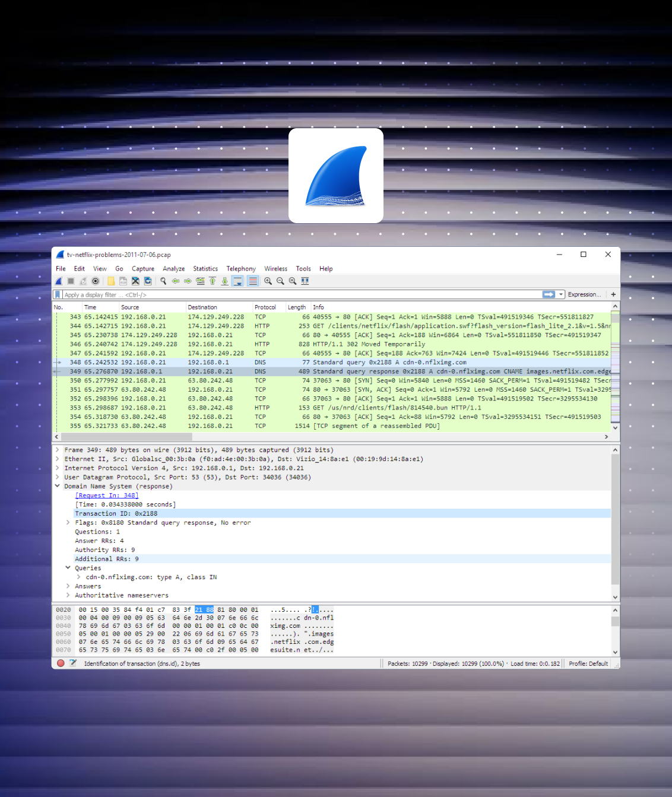This screenshot has width=672, height=797.
Task: Select packet 353 GET 814540.bun row
Action: point(332,408)
